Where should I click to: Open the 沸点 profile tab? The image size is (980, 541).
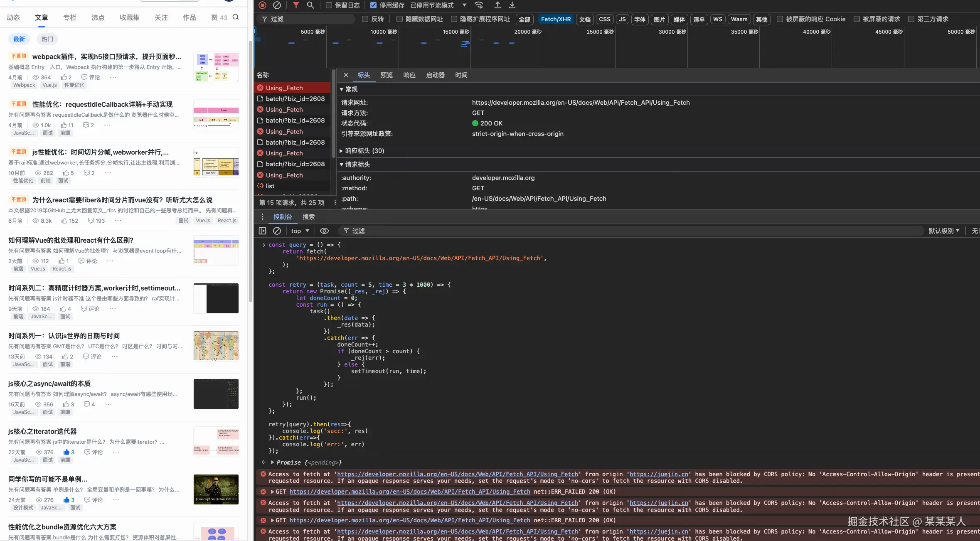(98, 17)
